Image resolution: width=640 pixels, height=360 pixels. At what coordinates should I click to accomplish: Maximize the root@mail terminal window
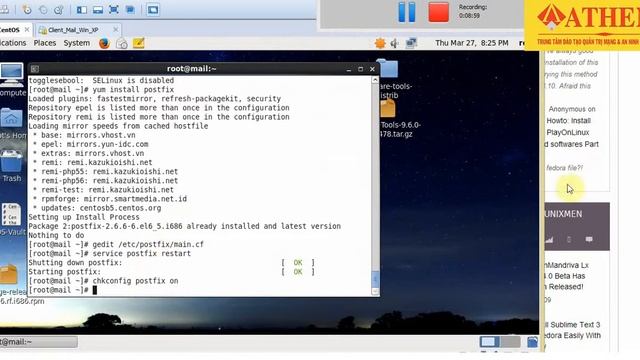pos(360,69)
